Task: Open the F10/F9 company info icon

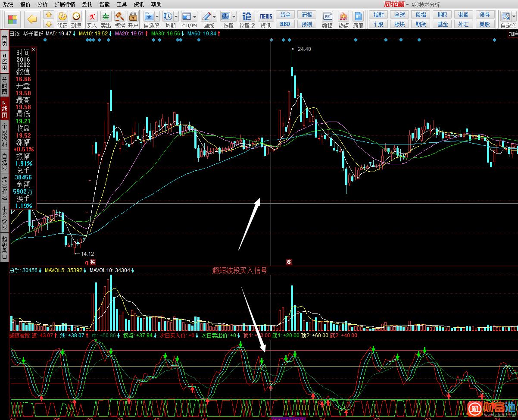Action: 187,16
